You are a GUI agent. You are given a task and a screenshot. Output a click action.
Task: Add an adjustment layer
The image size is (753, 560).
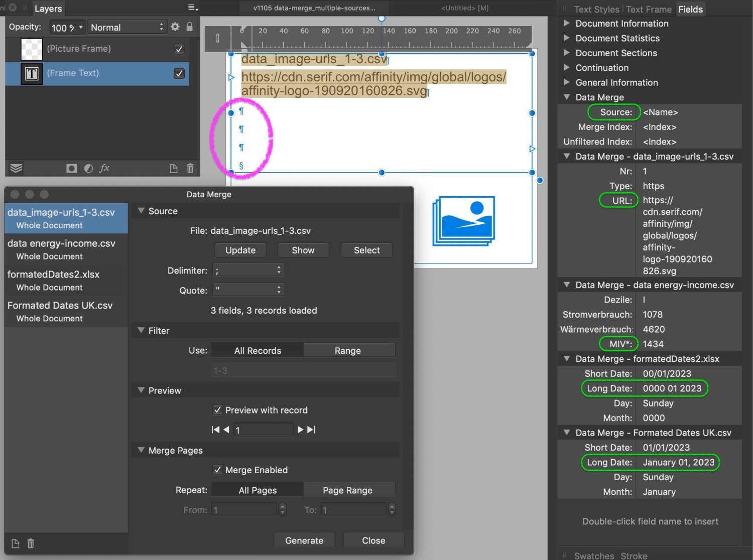pos(88,168)
